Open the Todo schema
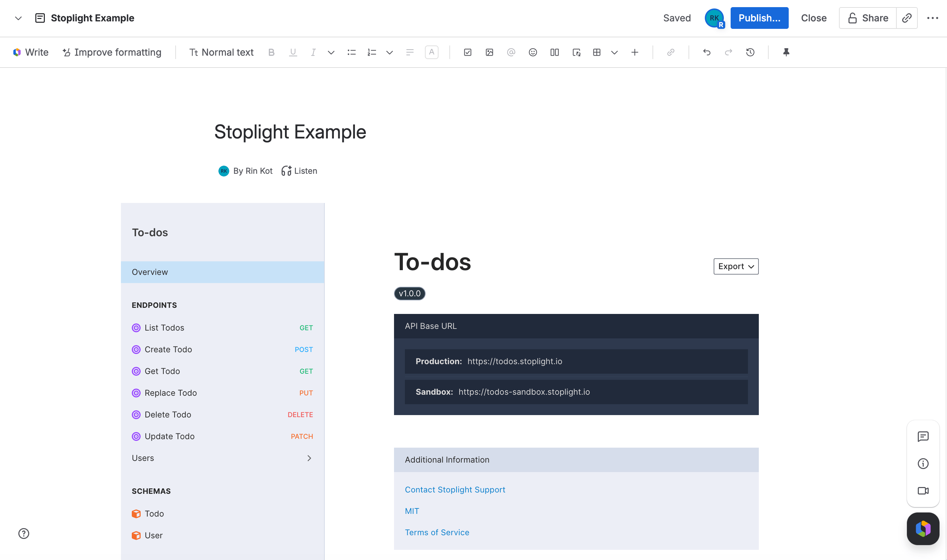This screenshot has height=560, width=947. pos(222,514)
